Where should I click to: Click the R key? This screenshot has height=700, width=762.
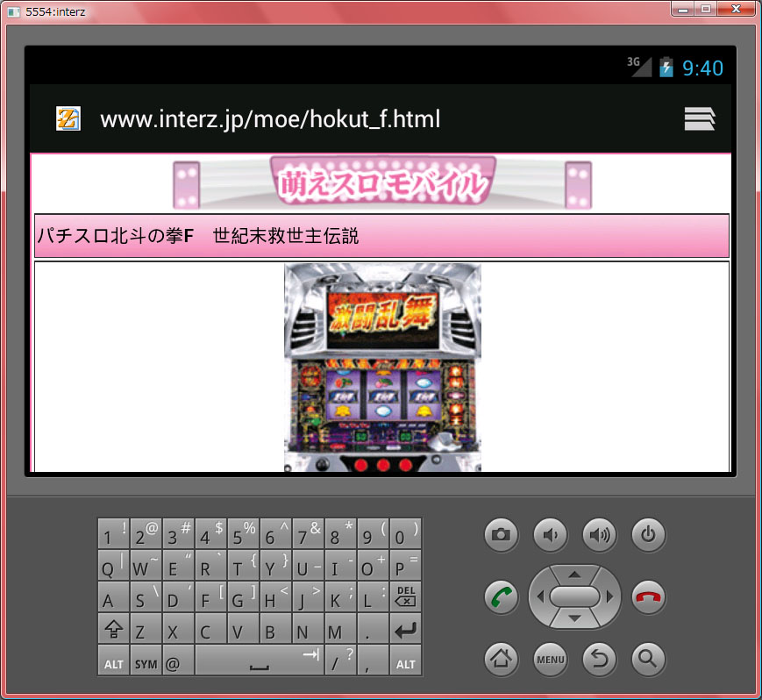point(211,565)
